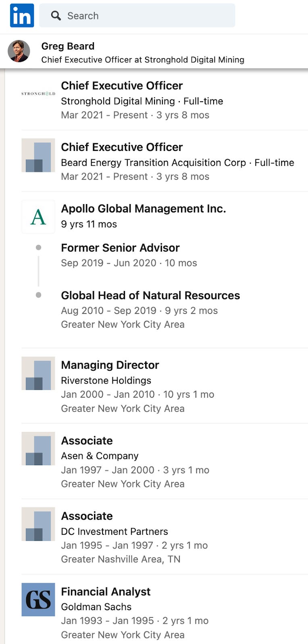Click the search magnifier icon
The width and height of the screenshot is (308, 644).
tap(56, 16)
